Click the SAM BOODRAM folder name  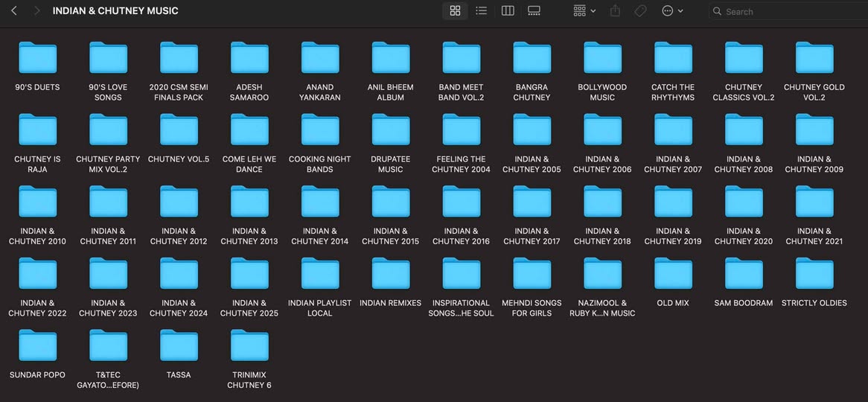(744, 303)
